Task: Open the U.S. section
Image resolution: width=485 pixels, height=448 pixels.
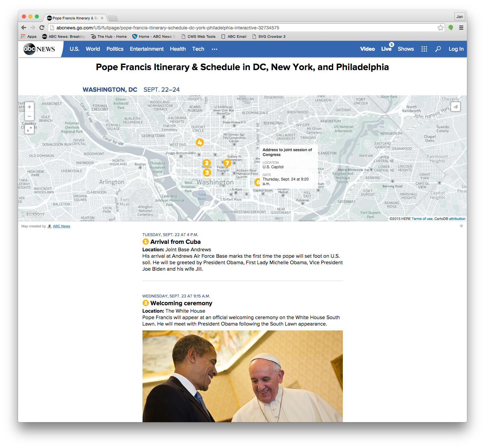Action: (x=75, y=49)
